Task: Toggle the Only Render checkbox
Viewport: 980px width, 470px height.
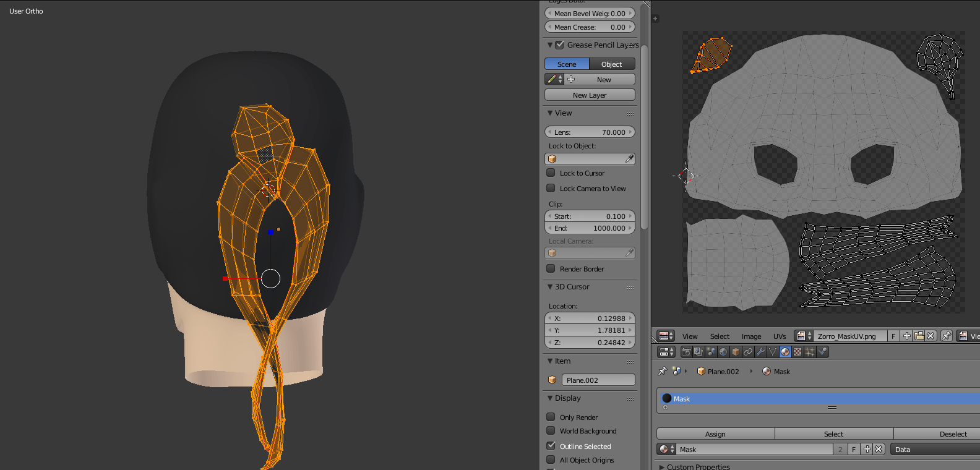Action: coord(551,417)
